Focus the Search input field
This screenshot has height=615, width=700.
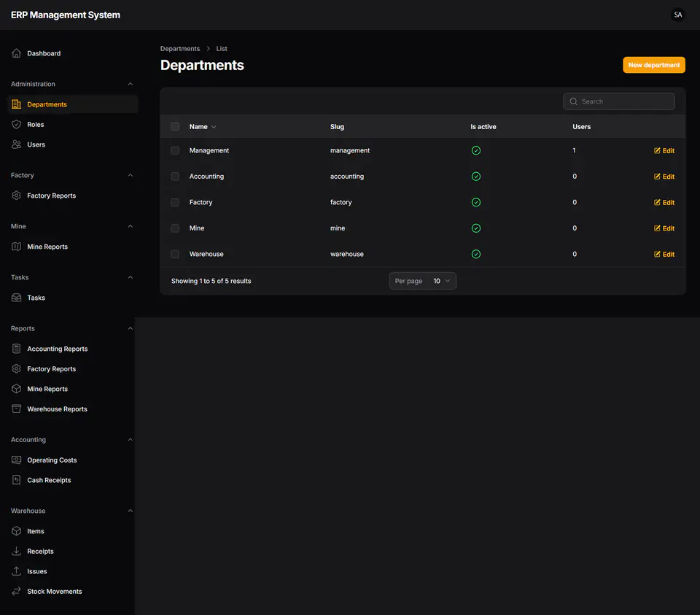point(619,101)
